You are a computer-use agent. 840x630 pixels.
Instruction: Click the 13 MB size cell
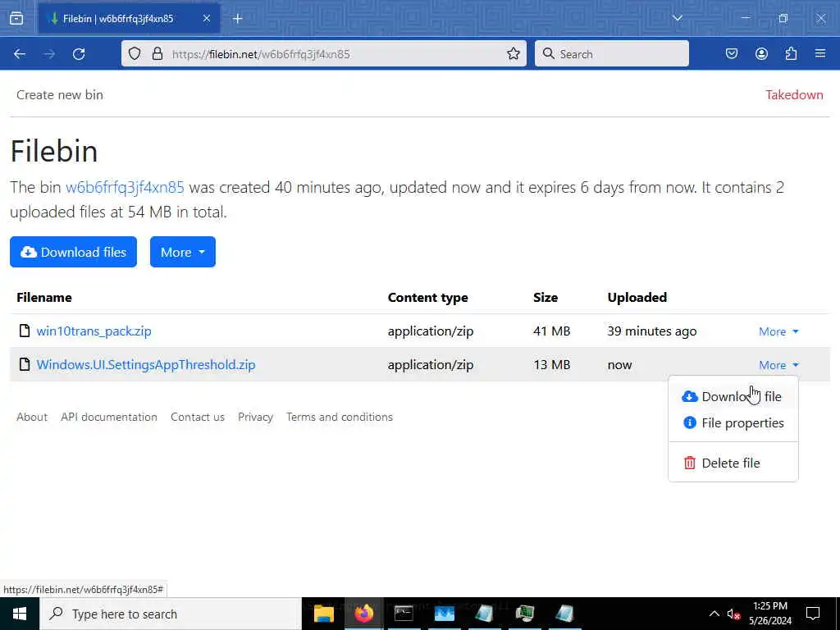pos(551,365)
